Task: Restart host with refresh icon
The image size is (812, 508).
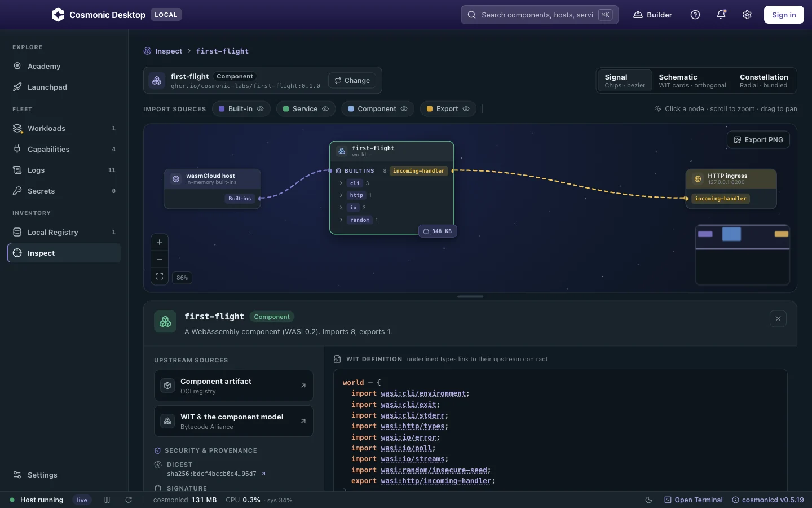Action: 129,500
